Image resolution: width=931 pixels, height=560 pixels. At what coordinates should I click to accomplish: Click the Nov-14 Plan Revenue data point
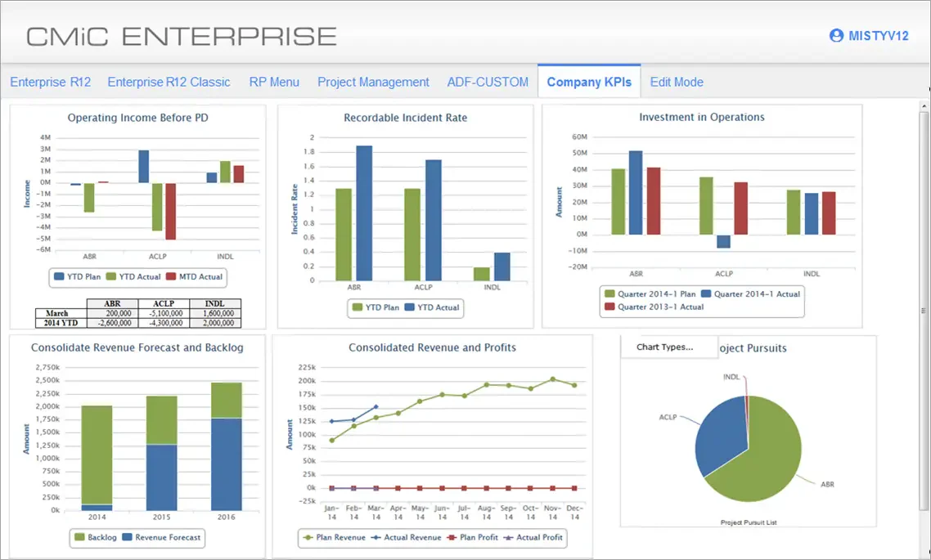553,379
